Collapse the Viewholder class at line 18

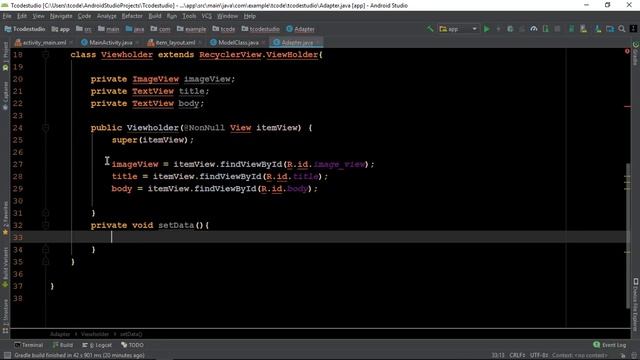tap(46, 54)
